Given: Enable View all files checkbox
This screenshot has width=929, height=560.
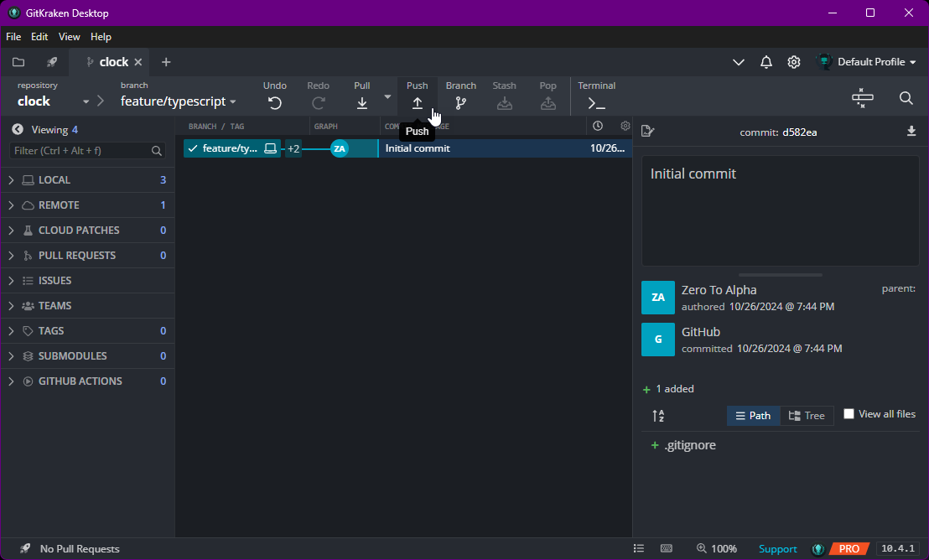Looking at the screenshot, I should point(849,413).
